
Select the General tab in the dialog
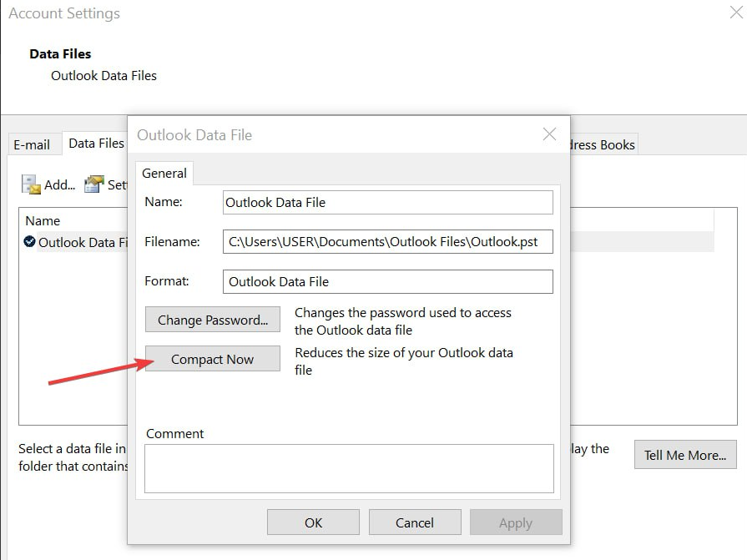coord(164,174)
